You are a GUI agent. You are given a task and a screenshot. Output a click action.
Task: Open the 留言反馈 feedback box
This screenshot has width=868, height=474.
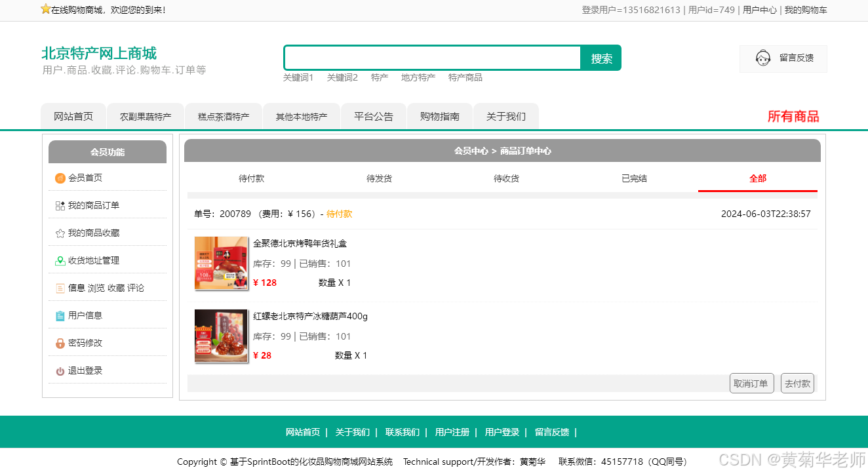point(783,58)
